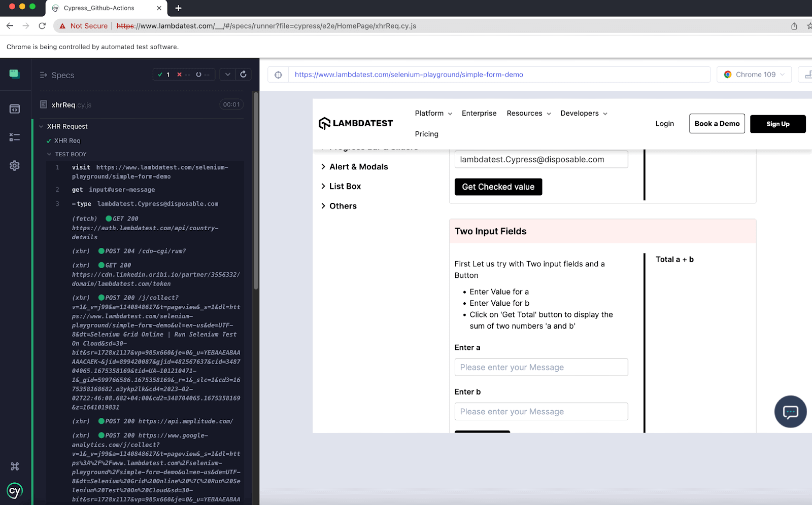Open the Chrome 109 browser dropdown
This screenshot has height=505, width=812.
pyautogui.click(x=754, y=75)
